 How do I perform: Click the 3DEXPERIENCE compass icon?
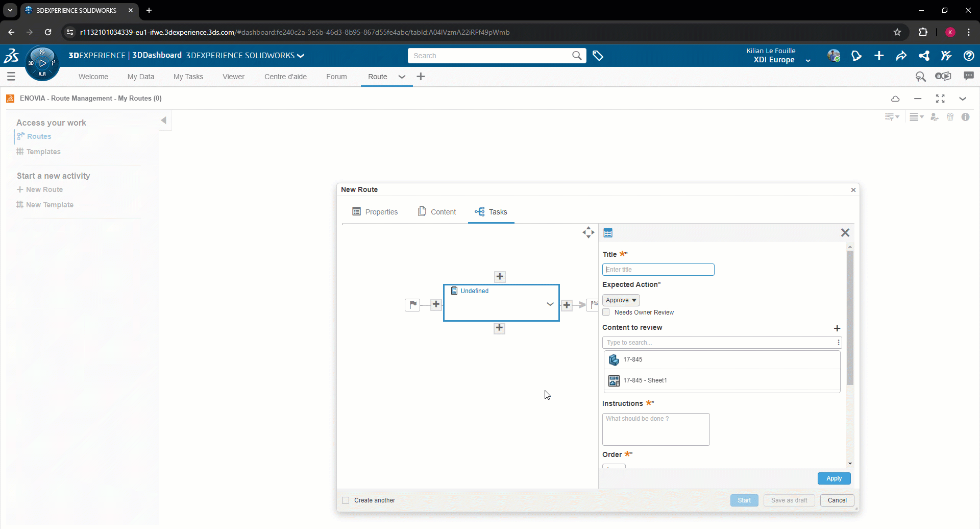pyautogui.click(x=42, y=63)
